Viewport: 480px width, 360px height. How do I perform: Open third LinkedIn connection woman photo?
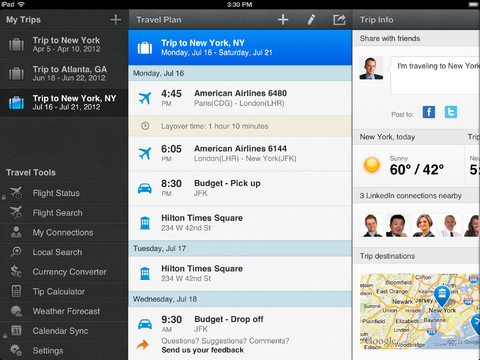[423, 225]
